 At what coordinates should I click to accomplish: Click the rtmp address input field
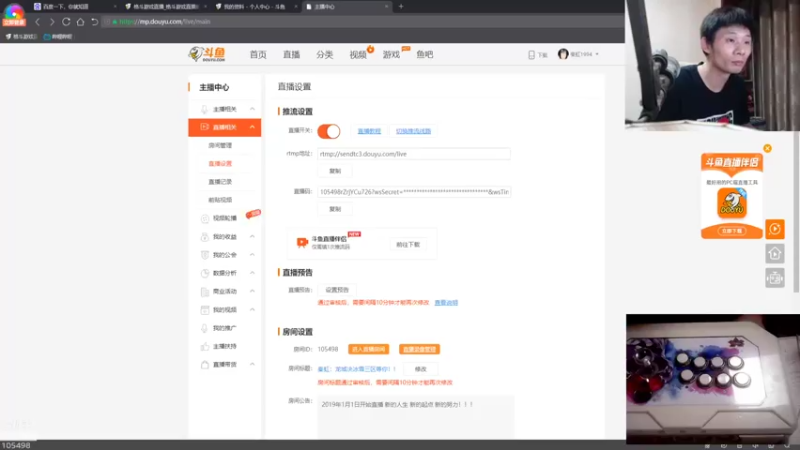pos(413,154)
